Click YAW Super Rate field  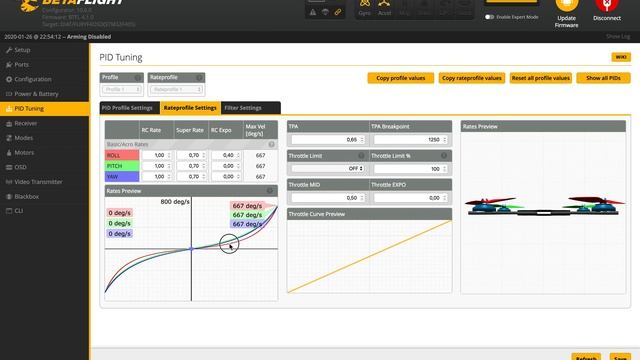[191, 177]
